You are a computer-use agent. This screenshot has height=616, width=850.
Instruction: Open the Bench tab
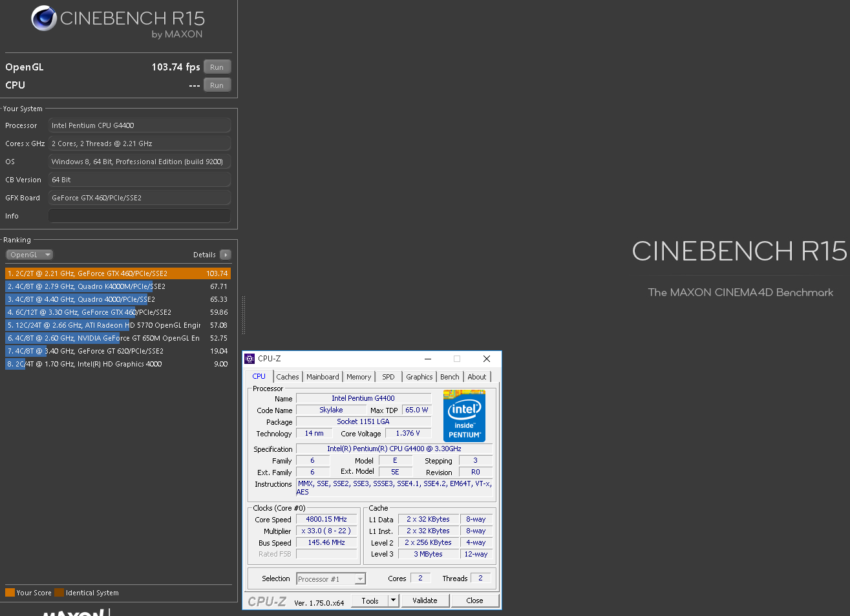point(449,377)
